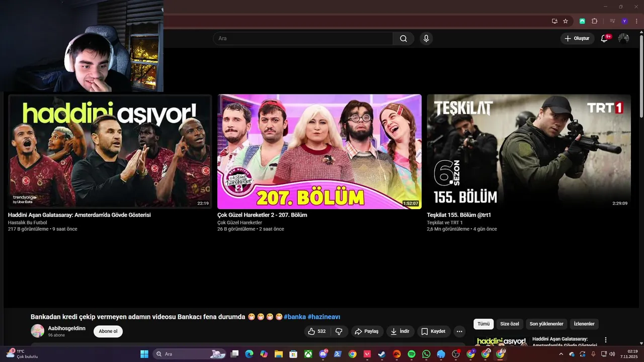
Task: Open options menu for sidebar Galatasaray video
Action: point(606,340)
